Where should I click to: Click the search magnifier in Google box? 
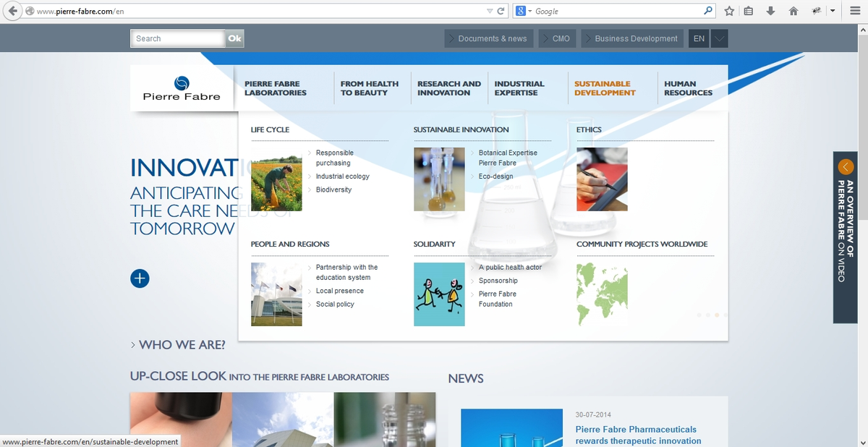tap(708, 12)
